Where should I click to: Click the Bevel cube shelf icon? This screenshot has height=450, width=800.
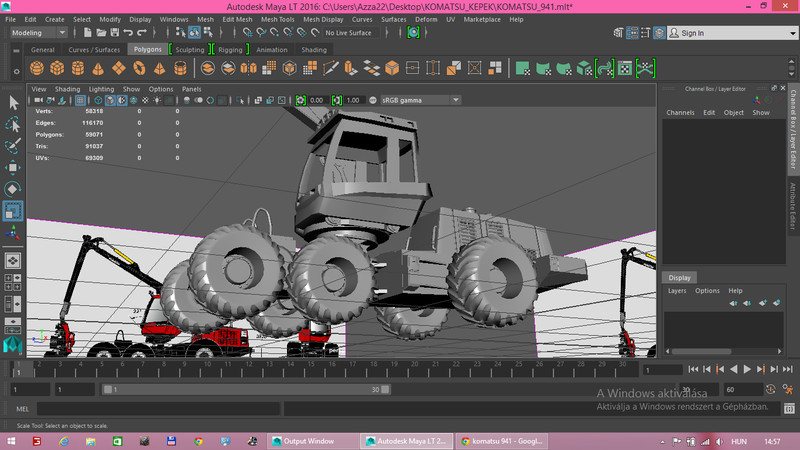click(x=392, y=68)
